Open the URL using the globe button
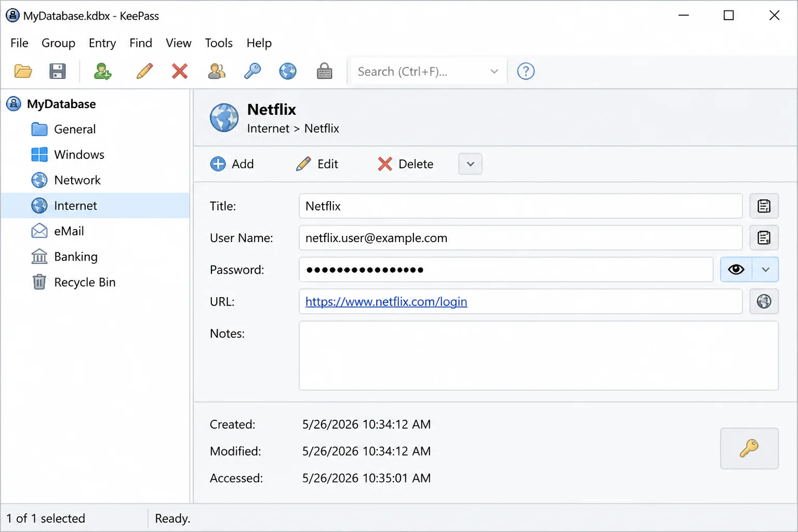The height and width of the screenshot is (532, 798). tap(764, 301)
